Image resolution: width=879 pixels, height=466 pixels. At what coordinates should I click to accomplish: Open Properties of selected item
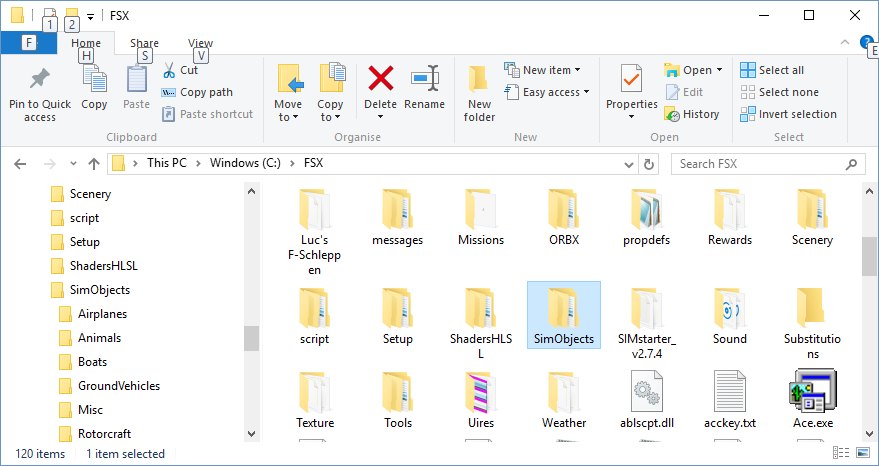[x=632, y=93]
